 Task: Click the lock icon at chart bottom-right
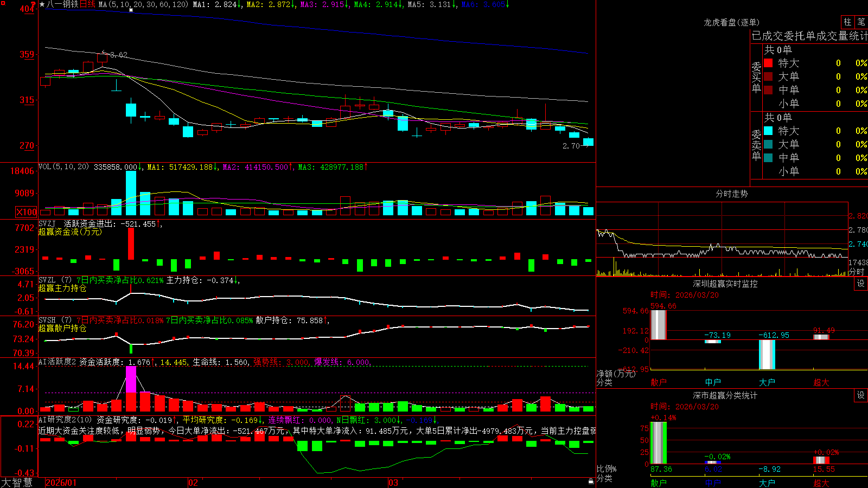pos(591,481)
